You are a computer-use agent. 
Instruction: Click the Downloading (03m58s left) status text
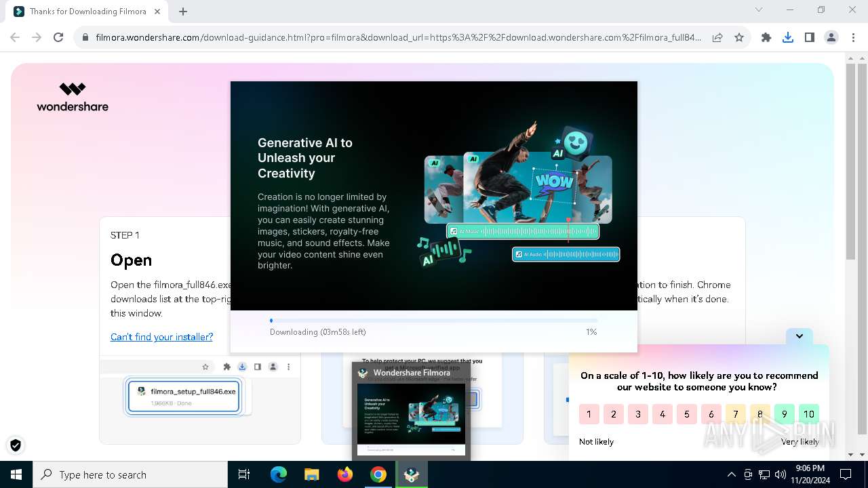[x=318, y=332]
